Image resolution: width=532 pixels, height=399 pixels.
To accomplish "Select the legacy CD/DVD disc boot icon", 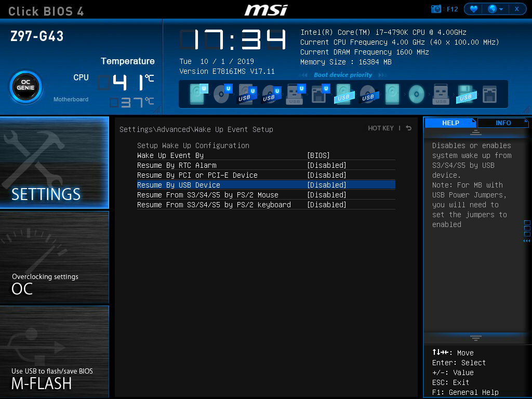I will (417, 94).
